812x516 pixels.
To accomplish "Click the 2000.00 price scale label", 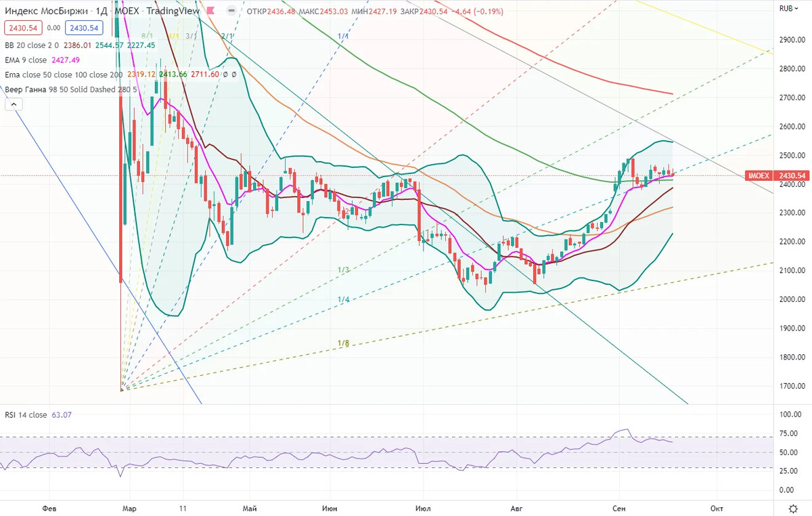I will point(792,299).
